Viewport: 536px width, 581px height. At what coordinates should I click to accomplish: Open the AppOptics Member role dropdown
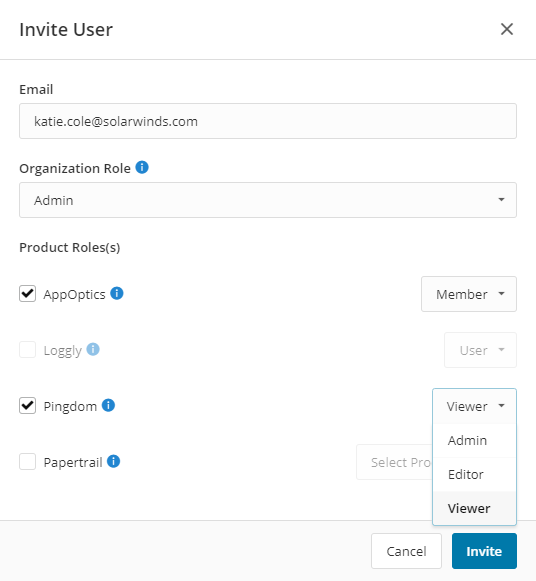tap(469, 294)
